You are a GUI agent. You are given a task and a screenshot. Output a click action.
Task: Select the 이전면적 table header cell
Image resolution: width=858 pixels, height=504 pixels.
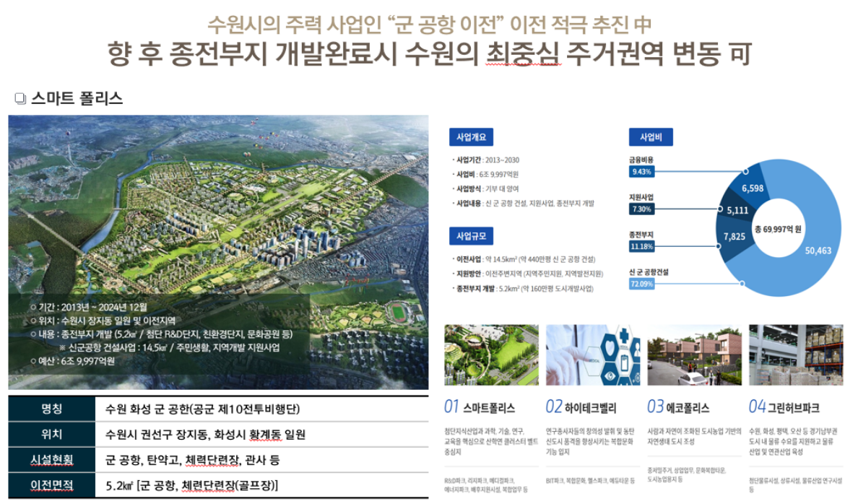tap(51, 485)
